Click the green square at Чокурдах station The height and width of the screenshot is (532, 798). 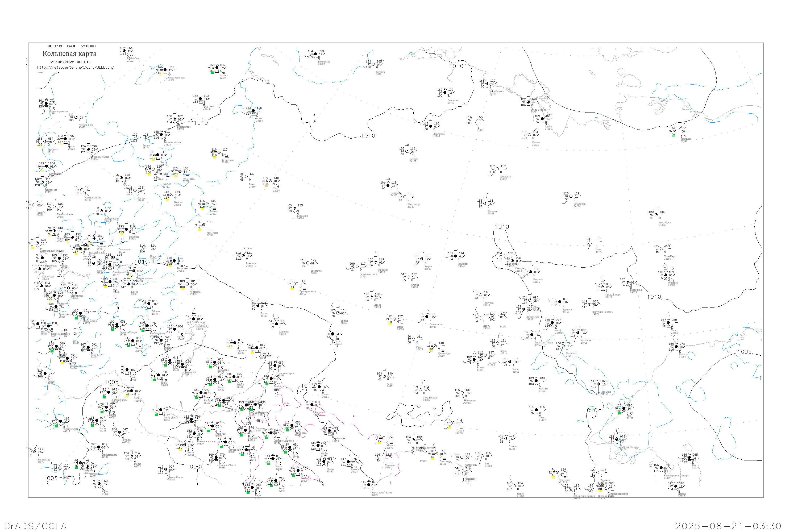[x=674, y=136]
